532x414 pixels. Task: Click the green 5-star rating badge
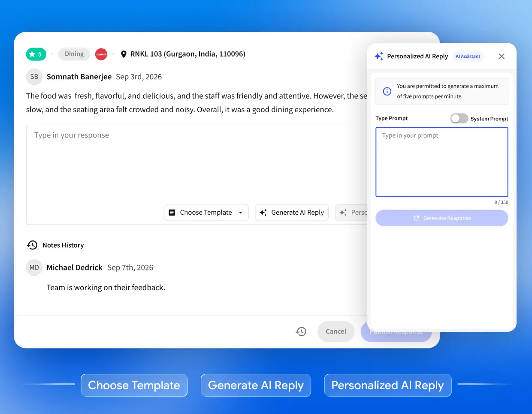click(36, 54)
